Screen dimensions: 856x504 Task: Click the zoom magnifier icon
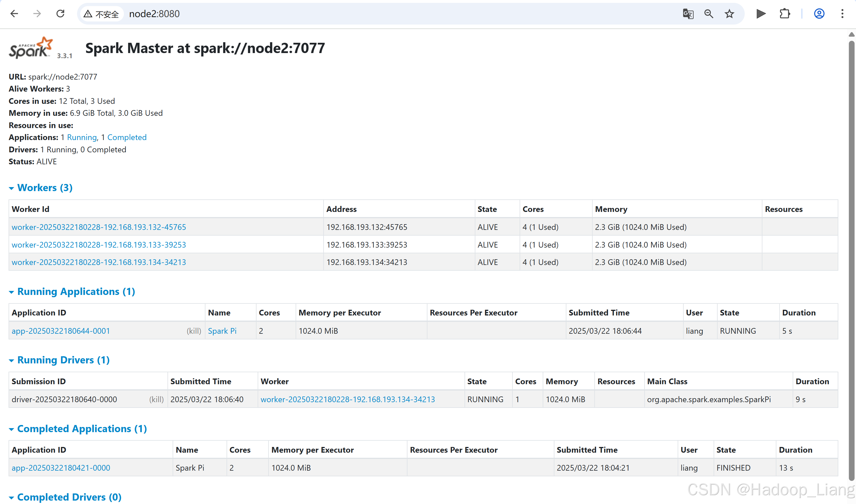[x=708, y=14]
